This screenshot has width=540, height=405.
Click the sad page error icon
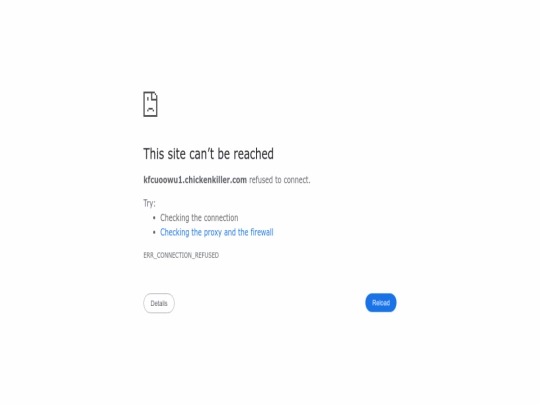coord(150,104)
